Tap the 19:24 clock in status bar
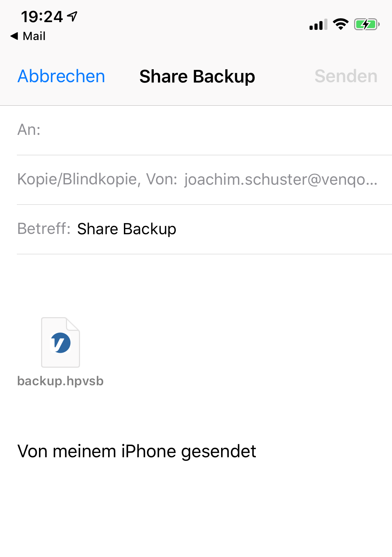 pyautogui.click(x=42, y=17)
